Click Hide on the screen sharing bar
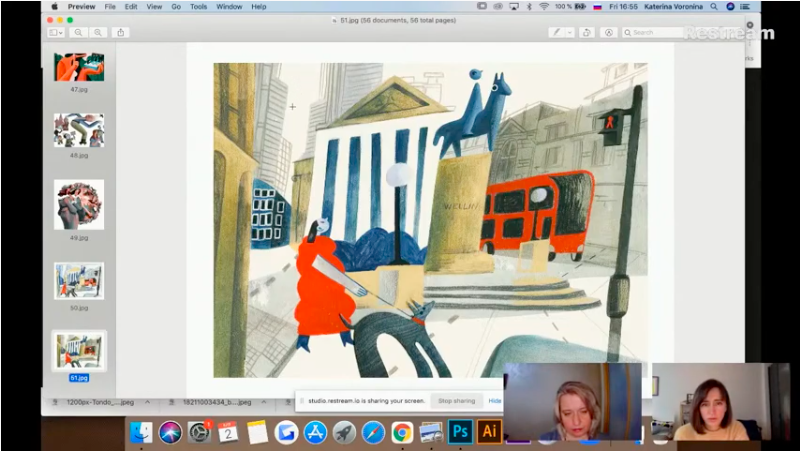 point(494,401)
